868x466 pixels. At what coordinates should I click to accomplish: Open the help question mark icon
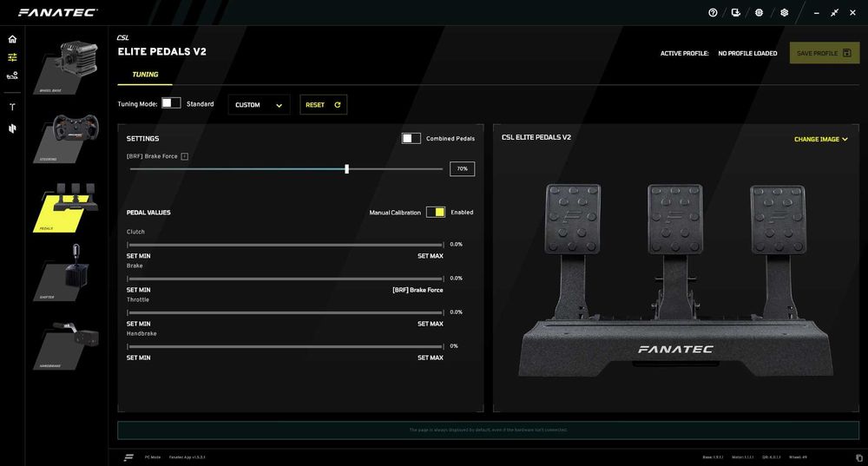713,12
